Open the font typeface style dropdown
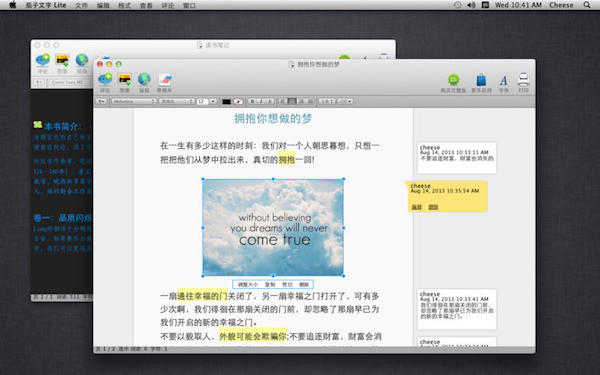600x375 pixels. 177,101
